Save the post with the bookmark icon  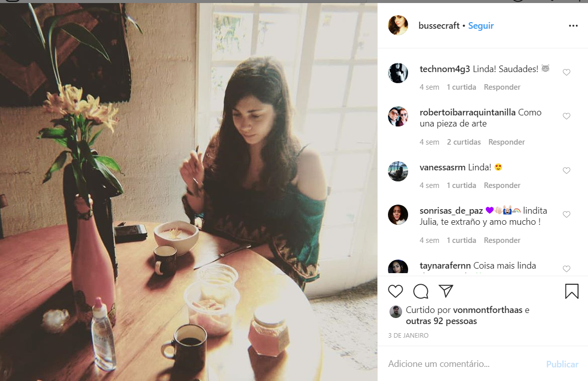[x=571, y=291]
